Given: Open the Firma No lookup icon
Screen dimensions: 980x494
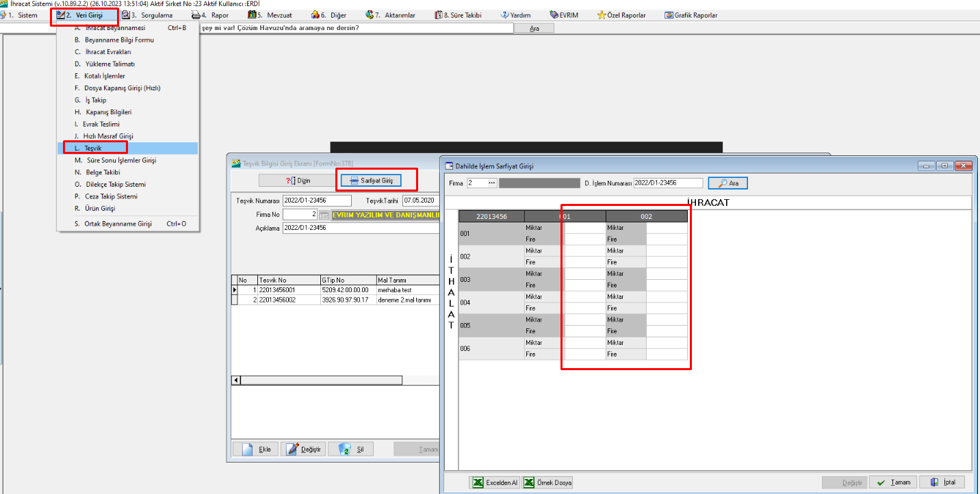Looking at the screenshot, I should tap(324, 215).
